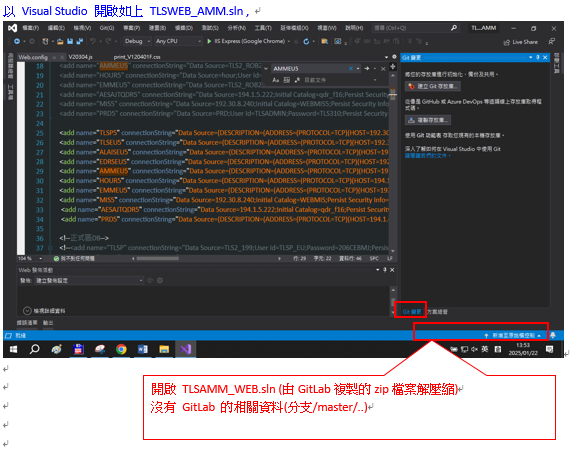The width and height of the screenshot is (581, 450).
Task: Click the Visual Studio taskbar icon
Action: click(x=186, y=349)
